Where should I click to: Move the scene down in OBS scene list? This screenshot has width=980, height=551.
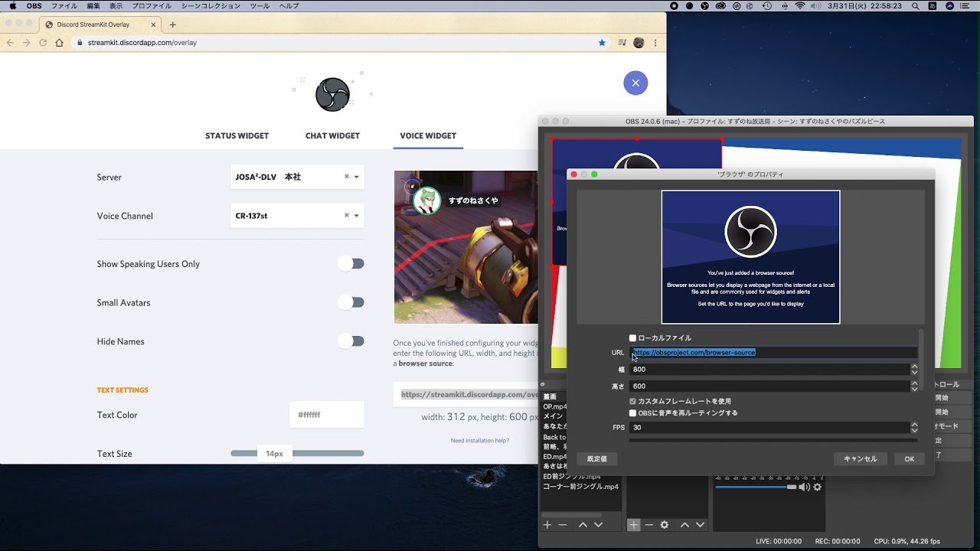point(599,525)
